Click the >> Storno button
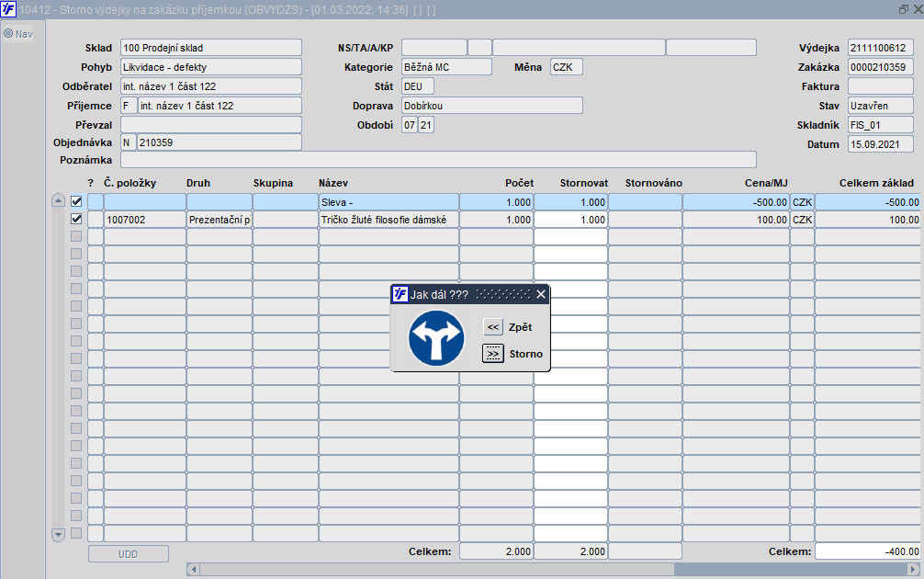Image resolution: width=924 pixels, height=579 pixels. click(x=492, y=354)
